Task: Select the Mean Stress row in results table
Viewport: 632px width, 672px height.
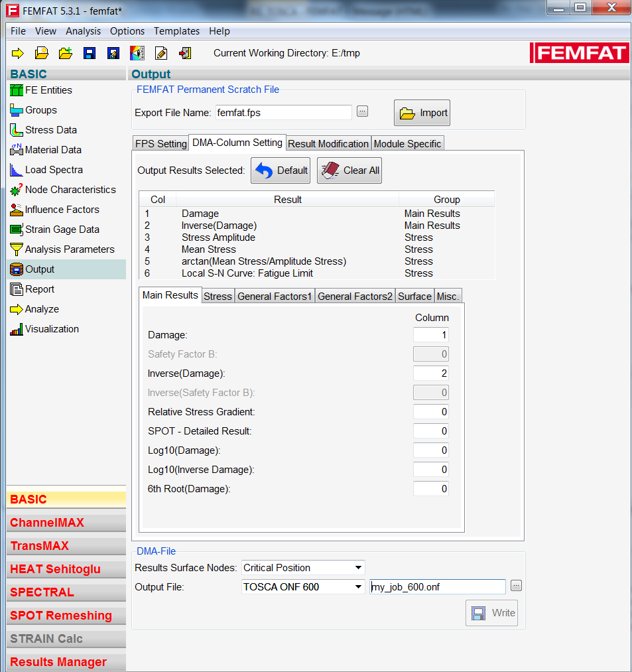Action: 316,249
